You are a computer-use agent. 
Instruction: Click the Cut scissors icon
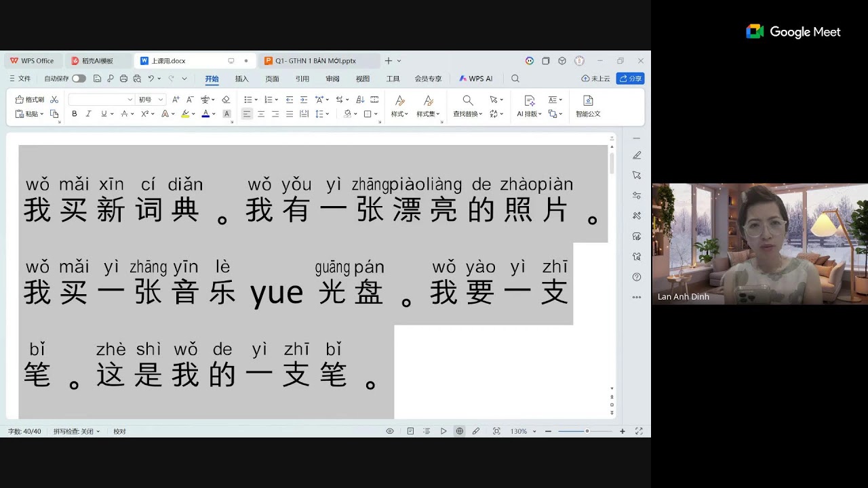pos(54,100)
